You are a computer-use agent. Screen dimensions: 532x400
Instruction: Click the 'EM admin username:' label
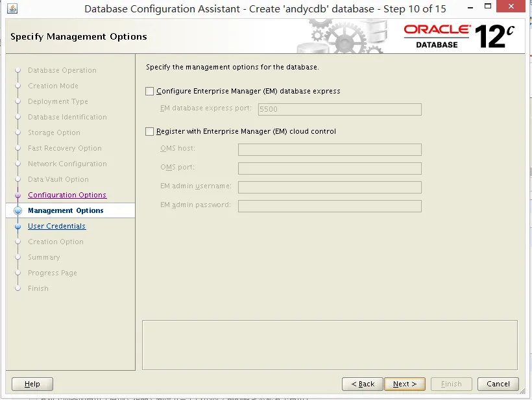pyautogui.click(x=196, y=186)
